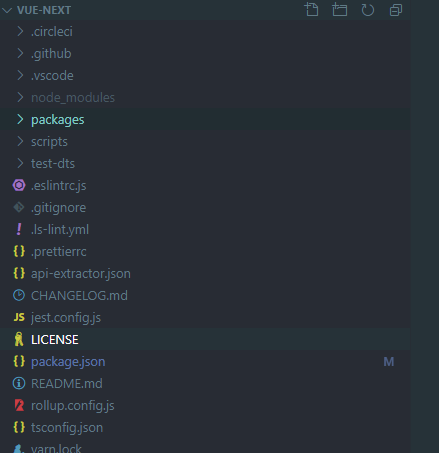This screenshot has height=453, width=439.
Task: Click the git icon beside .gitignore
Action: tap(19, 207)
